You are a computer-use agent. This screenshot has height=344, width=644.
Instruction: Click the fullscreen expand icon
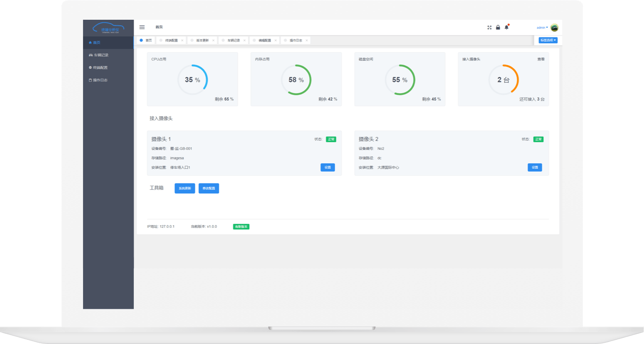click(489, 27)
